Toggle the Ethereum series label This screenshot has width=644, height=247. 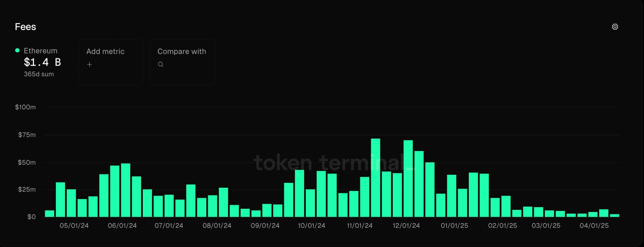tap(40, 51)
